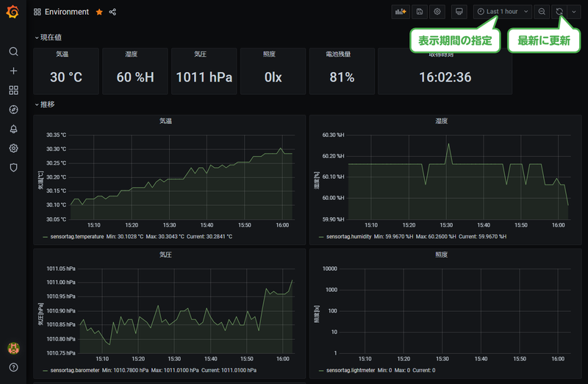Image resolution: width=588 pixels, height=384 pixels.
Task: Open the 気温 graph panel title menu
Action: click(166, 121)
